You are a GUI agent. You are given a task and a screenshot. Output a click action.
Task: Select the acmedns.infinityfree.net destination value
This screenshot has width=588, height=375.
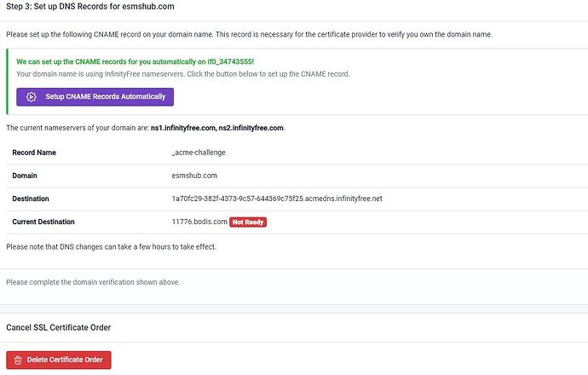277,199
